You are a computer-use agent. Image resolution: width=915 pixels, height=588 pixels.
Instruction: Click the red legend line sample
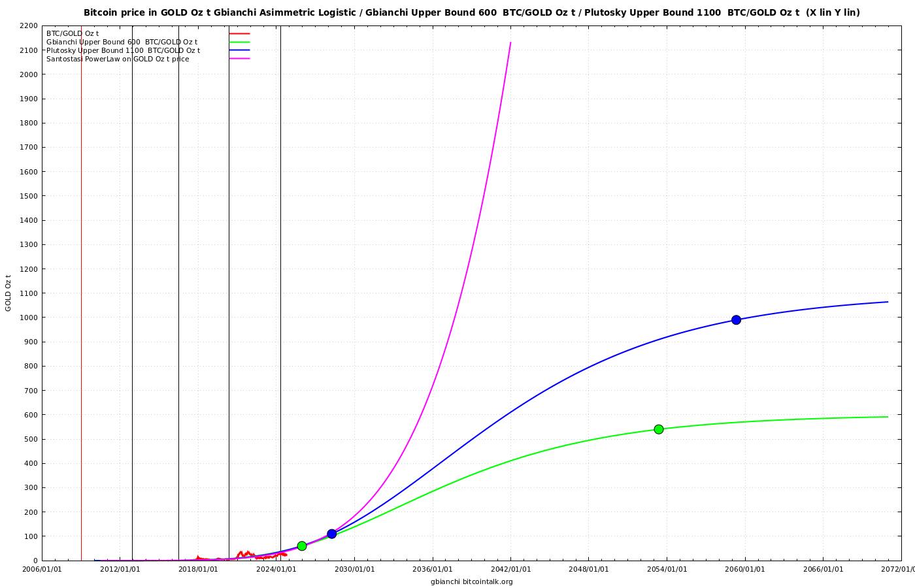[x=240, y=33]
